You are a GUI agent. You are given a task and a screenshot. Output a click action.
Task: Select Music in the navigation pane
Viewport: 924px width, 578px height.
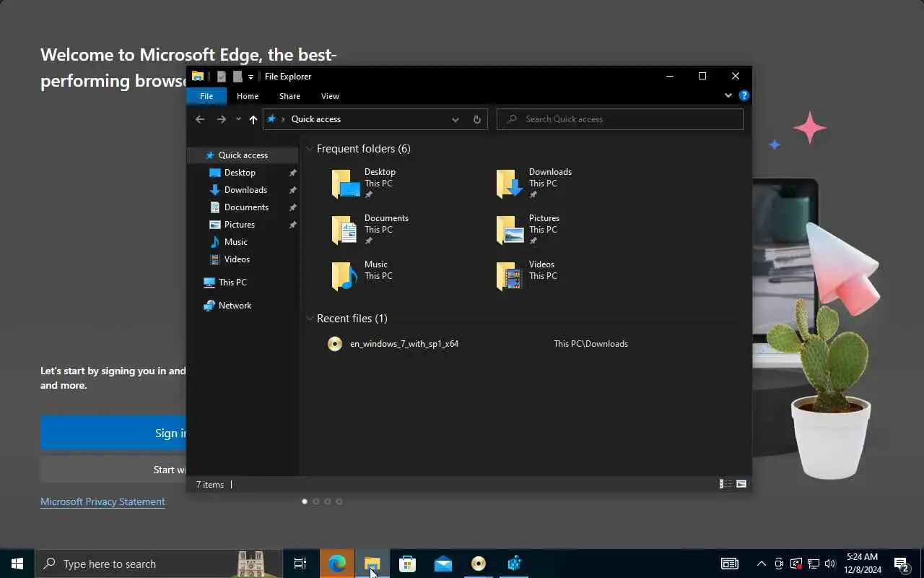(x=235, y=242)
